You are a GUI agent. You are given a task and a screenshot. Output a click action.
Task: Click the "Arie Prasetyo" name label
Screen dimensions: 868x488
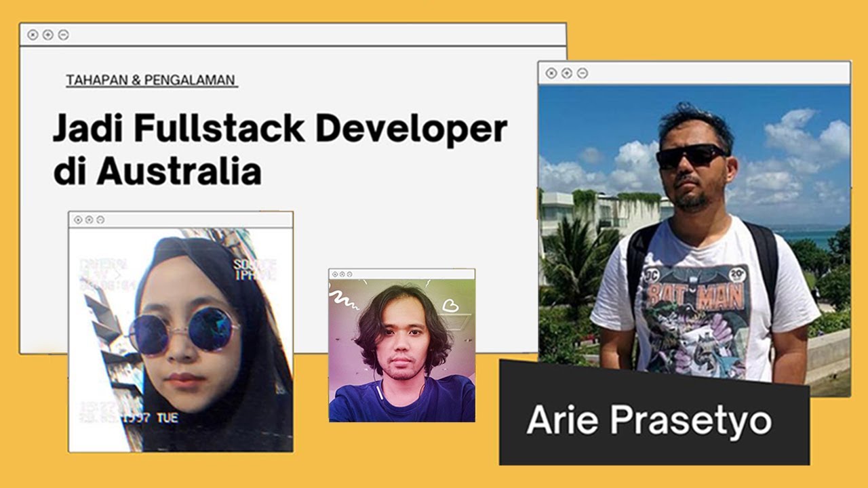649,420
